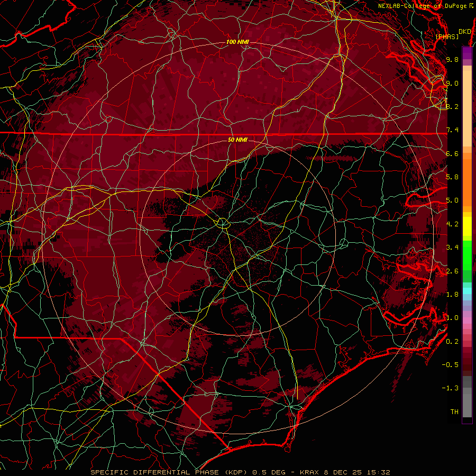Click the TH threshold label on the scale
The image size is (476, 476).
pos(454,411)
